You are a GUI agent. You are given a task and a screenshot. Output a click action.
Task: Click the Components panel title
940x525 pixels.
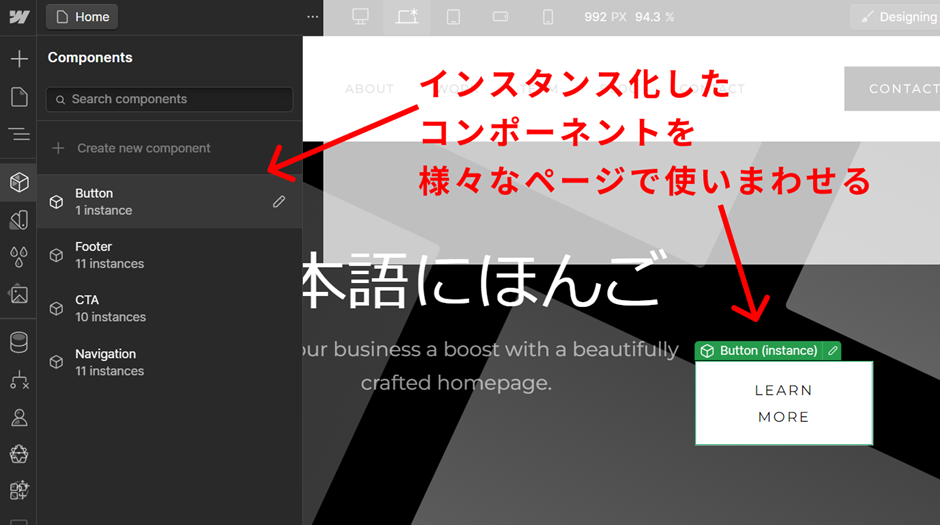pyautogui.click(x=90, y=58)
